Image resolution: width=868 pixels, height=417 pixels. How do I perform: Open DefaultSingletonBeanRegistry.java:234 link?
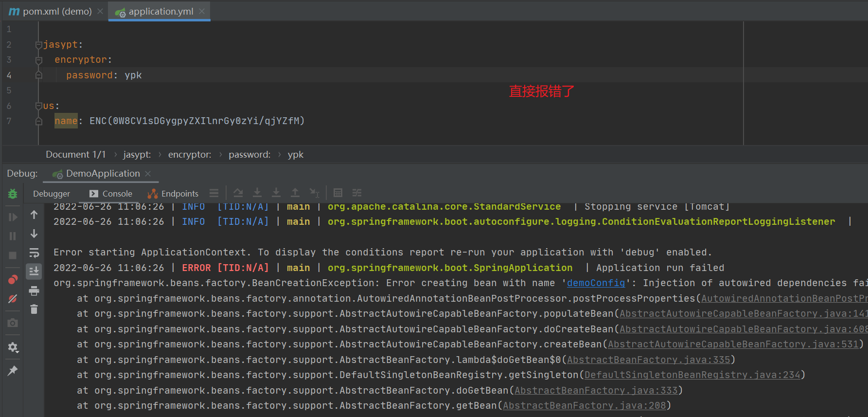[692, 375]
